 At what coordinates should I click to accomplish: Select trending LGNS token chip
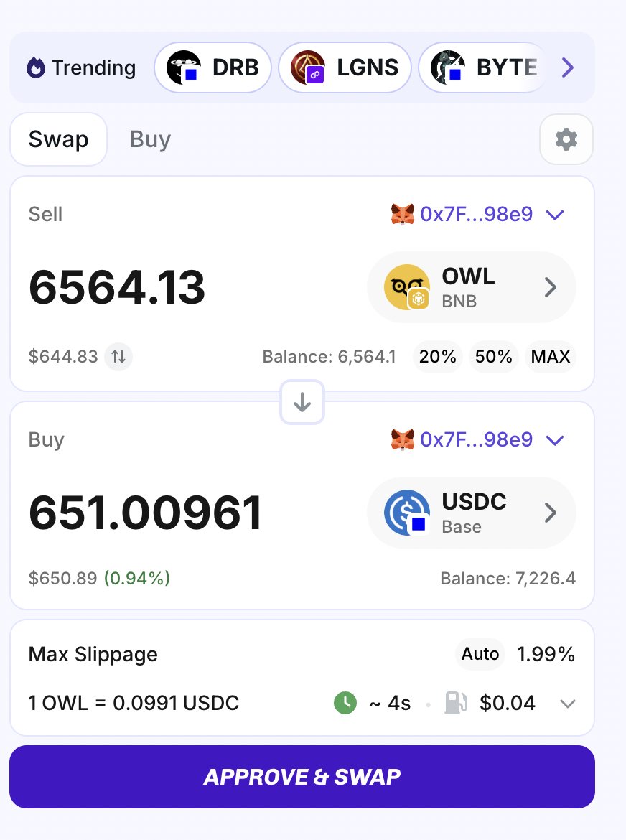345,67
